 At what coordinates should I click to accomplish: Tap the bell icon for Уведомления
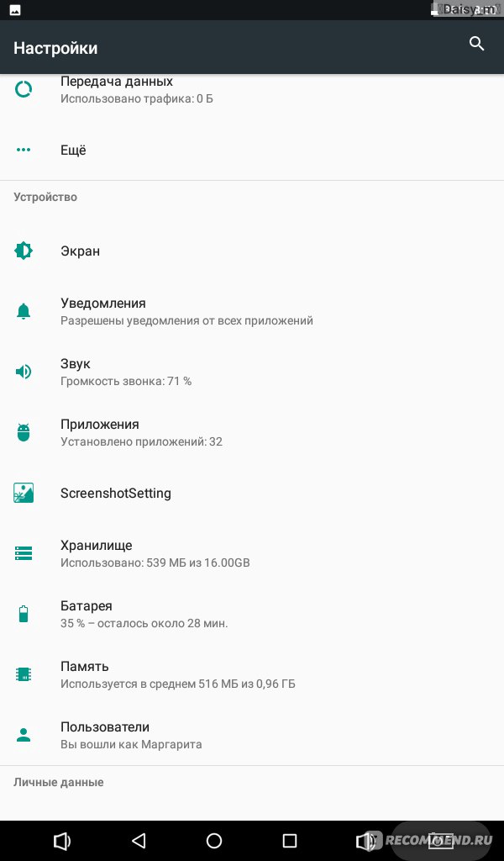tap(24, 311)
